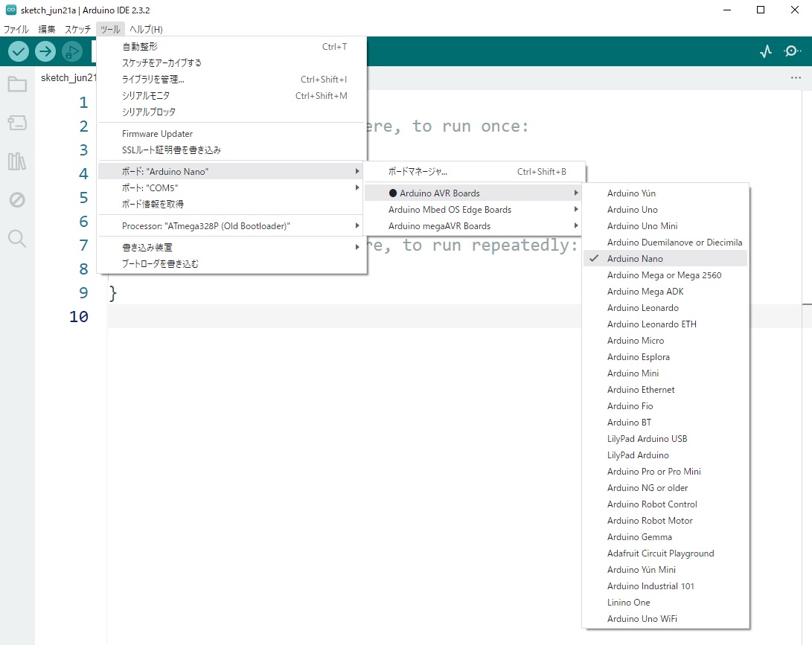This screenshot has height=645, width=812.
Task: Select Arduino Uno Mini board
Action: point(665,225)
